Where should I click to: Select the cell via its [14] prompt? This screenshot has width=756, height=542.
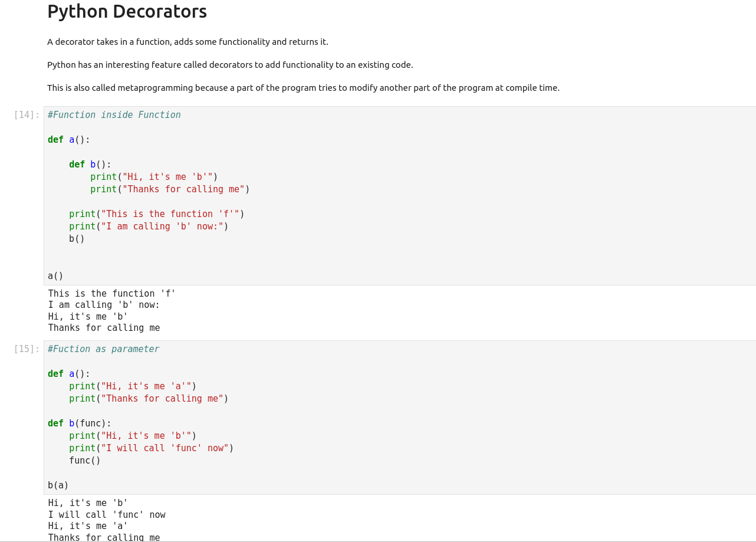pos(27,115)
